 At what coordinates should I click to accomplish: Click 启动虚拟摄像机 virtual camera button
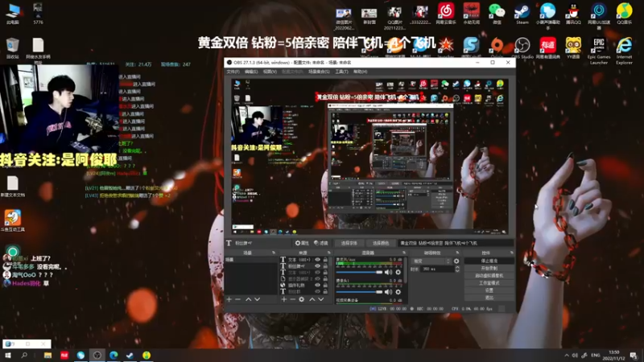[x=489, y=275]
